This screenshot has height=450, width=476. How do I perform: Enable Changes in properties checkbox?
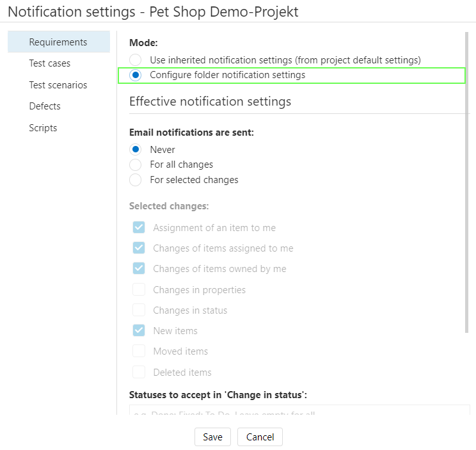point(139,290)
